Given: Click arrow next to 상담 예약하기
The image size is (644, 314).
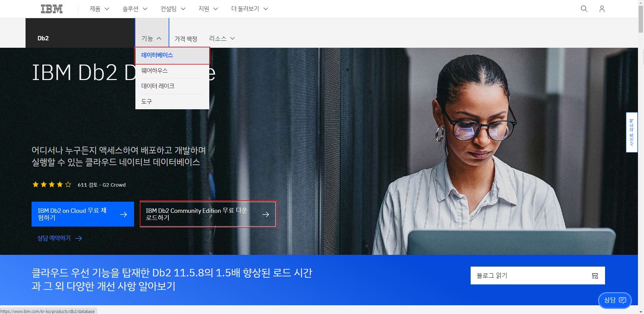Looking at the screenshot, I should tap(79, 238).
